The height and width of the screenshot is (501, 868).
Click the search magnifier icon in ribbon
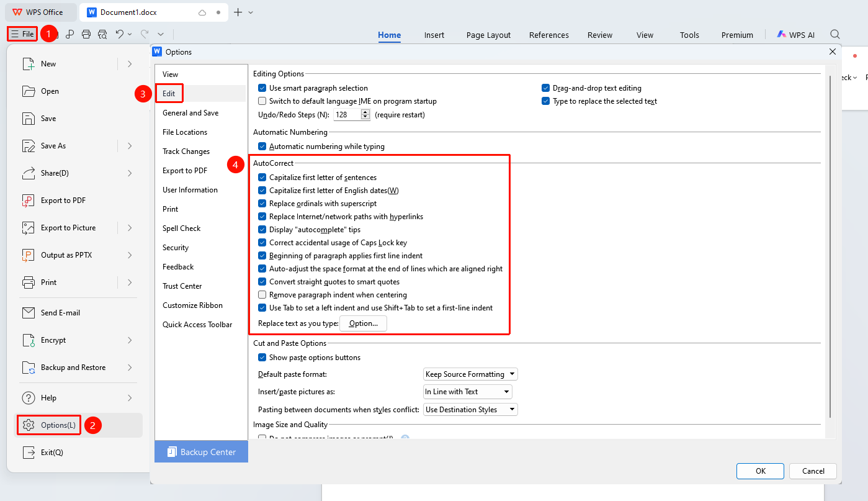[835, 35]
